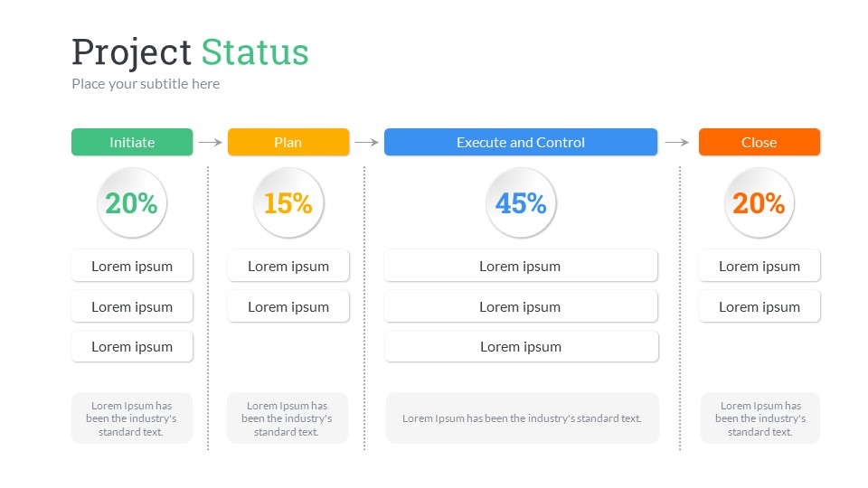Click the arrow between Initiate and Plan
This screenshot has height=488, width=868.
pos(210,142)
